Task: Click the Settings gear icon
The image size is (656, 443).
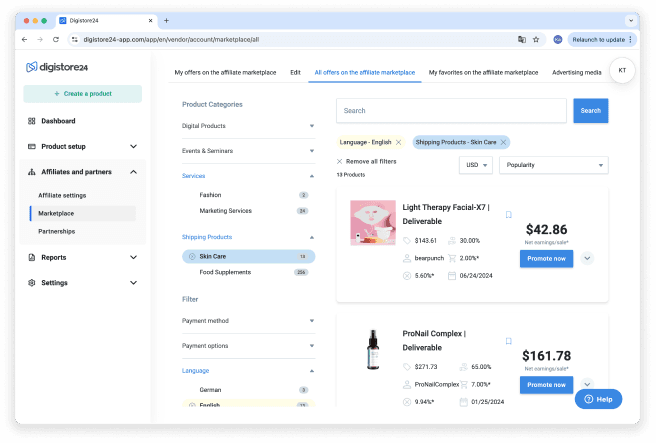Action: [31, 283]
